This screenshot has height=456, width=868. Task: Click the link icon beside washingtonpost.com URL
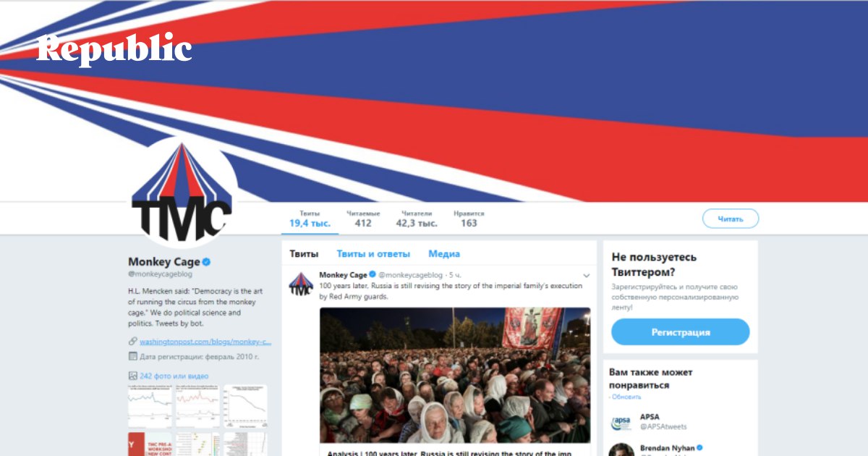point(132,341)
